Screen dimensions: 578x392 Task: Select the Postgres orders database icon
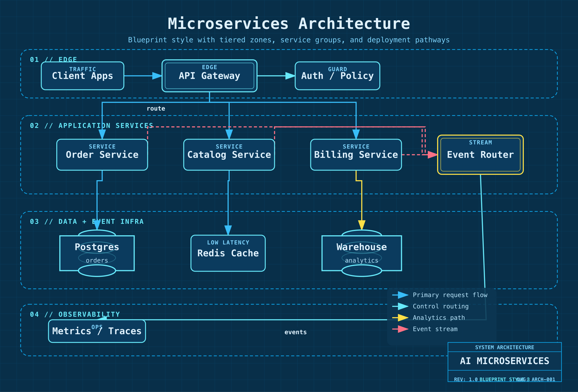[97, 253]
